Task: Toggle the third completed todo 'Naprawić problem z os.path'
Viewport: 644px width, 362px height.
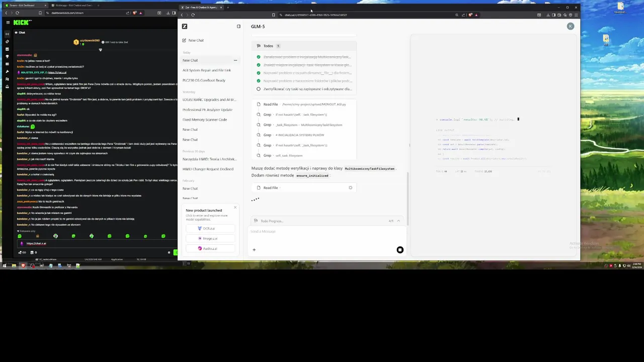Action: click(259, 73)
